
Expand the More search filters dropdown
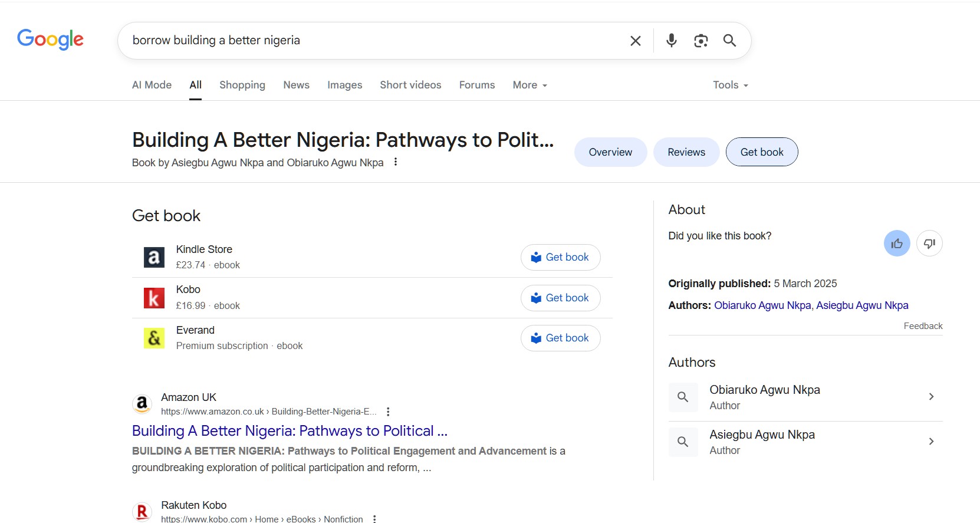(530, 85)
